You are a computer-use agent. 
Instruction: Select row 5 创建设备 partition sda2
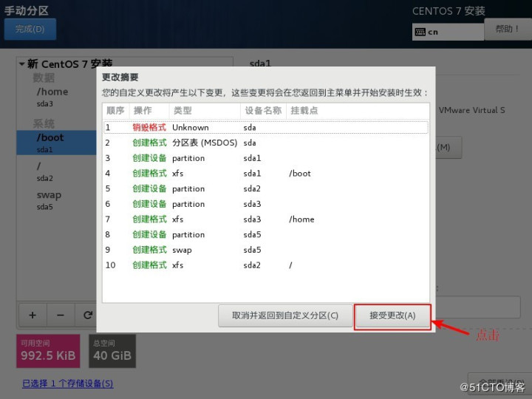click(266, 188)
